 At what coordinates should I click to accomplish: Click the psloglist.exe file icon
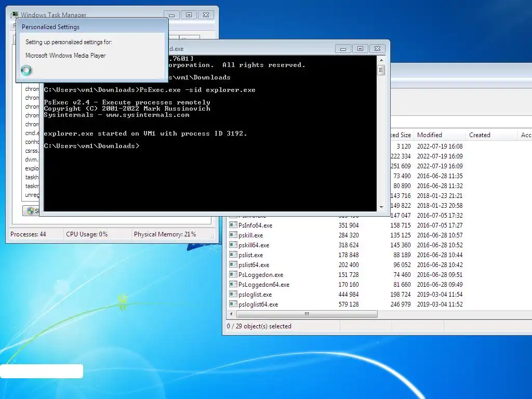(x=233, y=294)
